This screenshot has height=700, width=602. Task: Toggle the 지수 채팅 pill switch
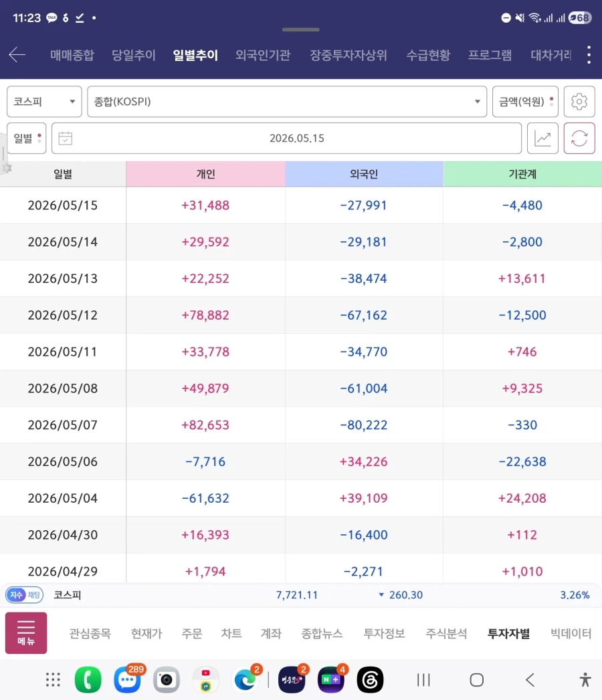pos(25,594)
